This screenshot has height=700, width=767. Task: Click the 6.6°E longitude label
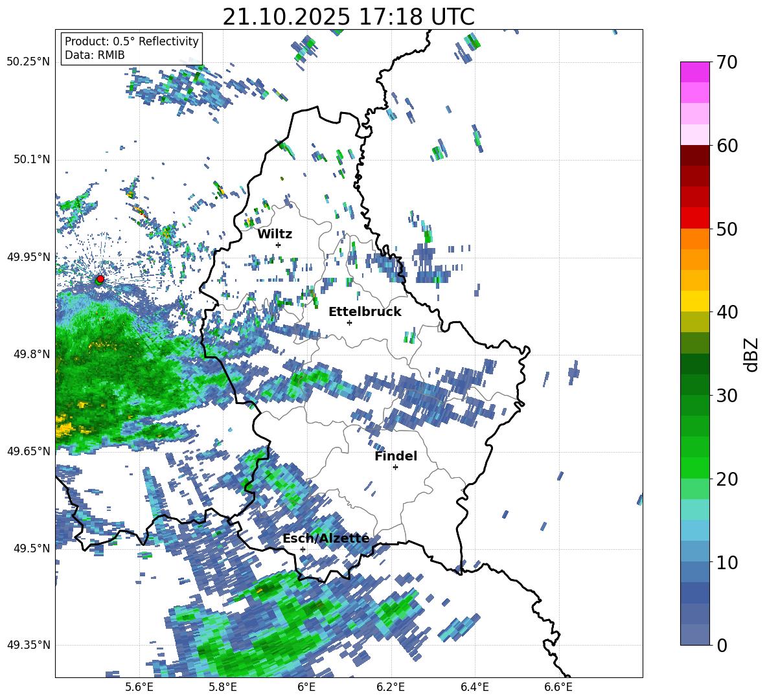pyautogui.click(x=558, y=687)
